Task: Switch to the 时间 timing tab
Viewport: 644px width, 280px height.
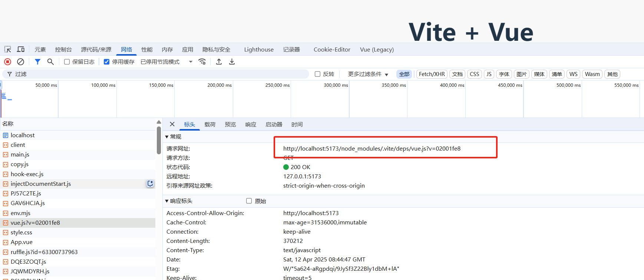Action: (297, 125)
